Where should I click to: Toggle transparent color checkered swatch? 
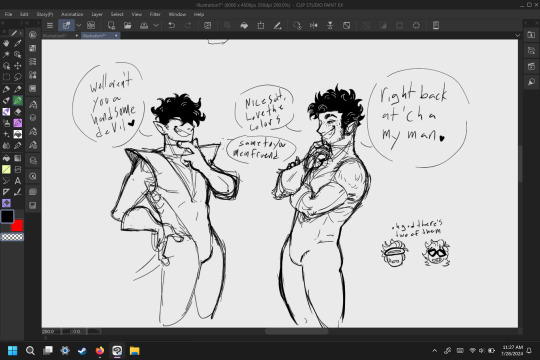tap(12, 237)
